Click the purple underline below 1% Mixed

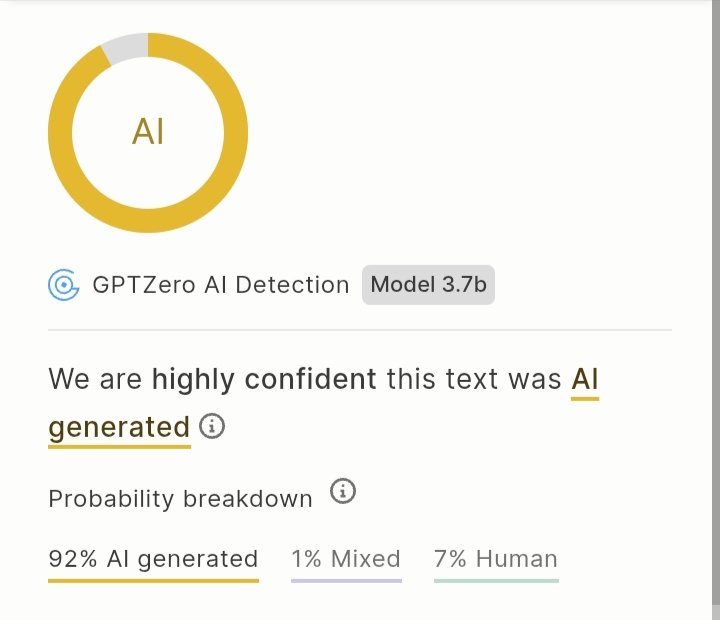346,581
